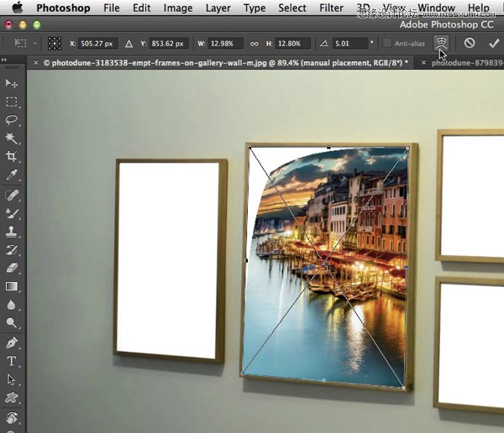Click the Y position field
Image resolution: width=504 pixels, height=433 pixels.
click(x=169, y=44)
